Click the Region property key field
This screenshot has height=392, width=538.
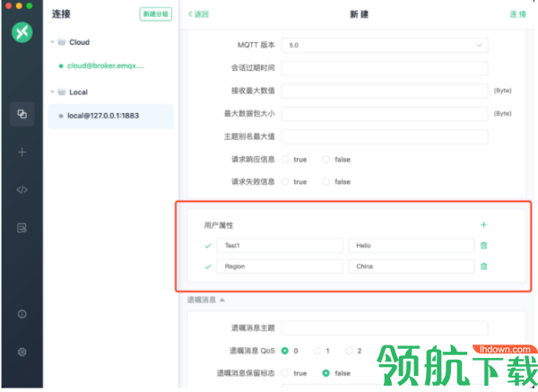(280, 266)
